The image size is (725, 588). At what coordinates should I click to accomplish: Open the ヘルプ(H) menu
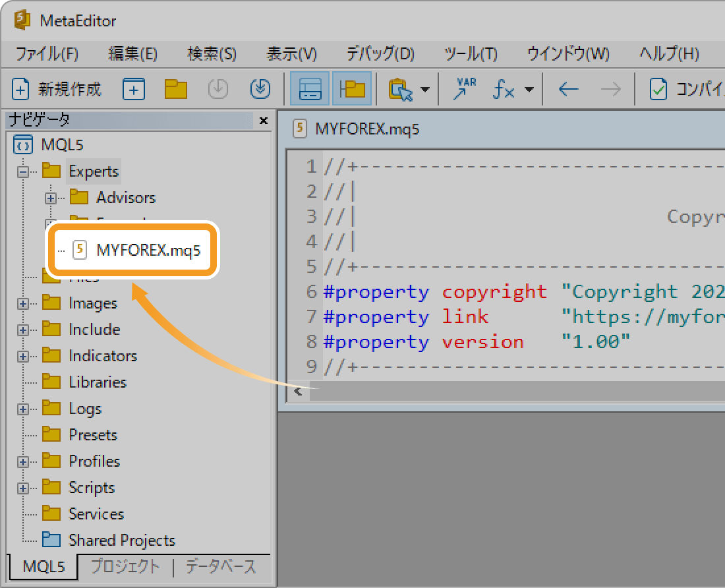click(668, 54)
